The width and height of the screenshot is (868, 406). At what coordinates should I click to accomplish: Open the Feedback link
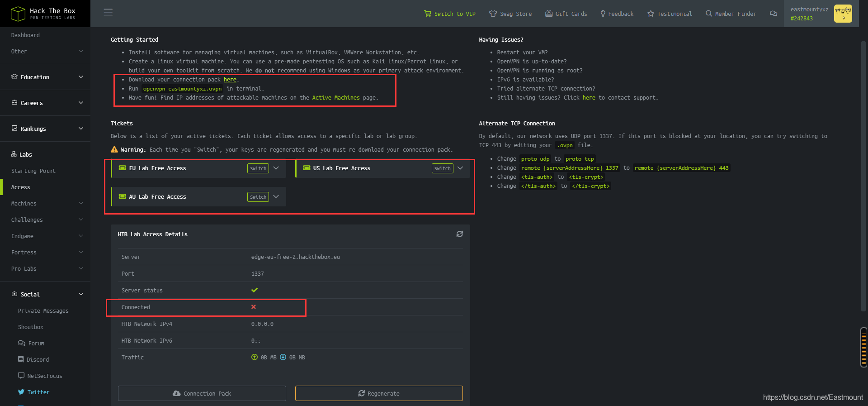617,14
